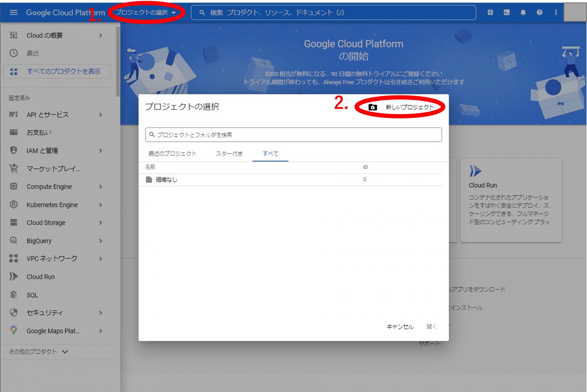Click the Cloud Run card icon
The height and width of the screenshot is (392, 587).
tap(475, 171)
